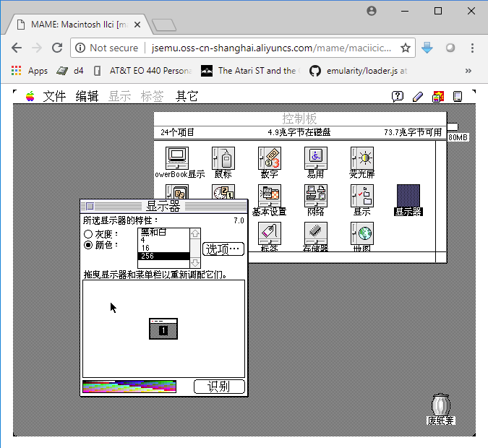Screen dimensions: 488x448
Task: Open the 文件 (File) menu
Action: tap(54, 96)
